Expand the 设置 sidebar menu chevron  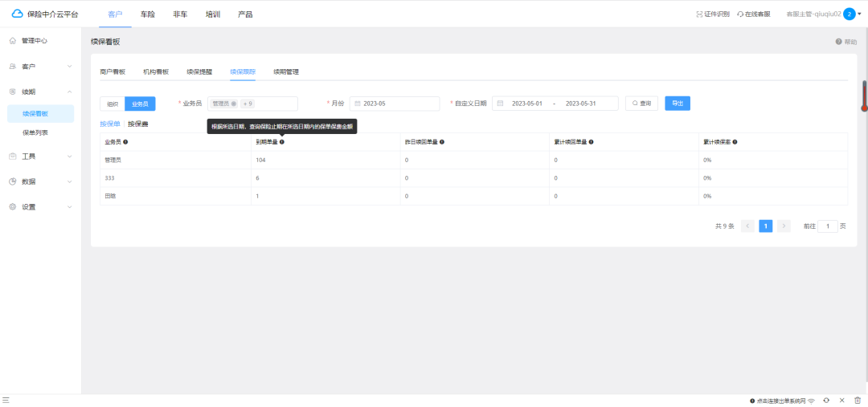tap(70, 207)
